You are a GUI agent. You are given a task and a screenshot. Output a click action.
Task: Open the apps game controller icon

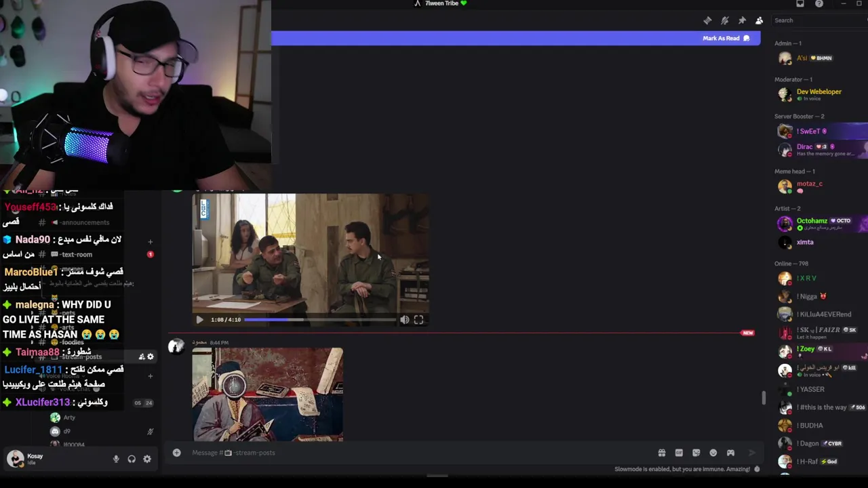click(730, 453)
